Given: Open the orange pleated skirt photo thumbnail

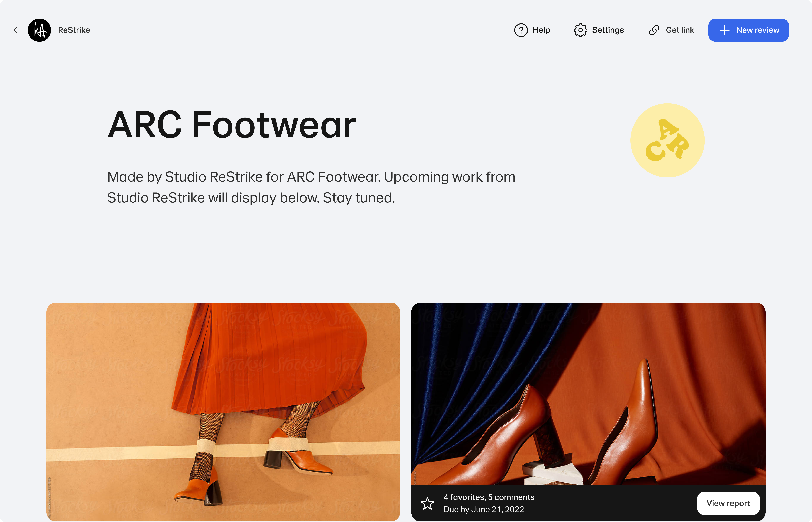Looking at the screenshot, I should (223, 412).
